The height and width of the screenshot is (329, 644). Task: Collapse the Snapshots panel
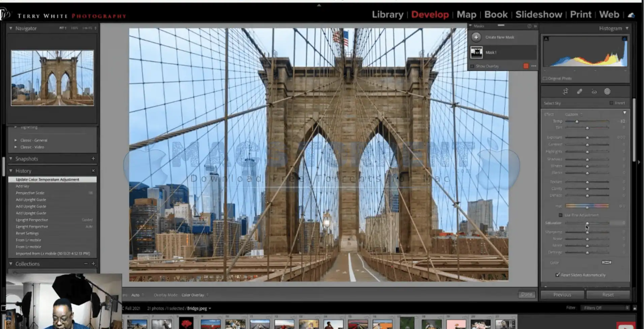tap(11, 158)
